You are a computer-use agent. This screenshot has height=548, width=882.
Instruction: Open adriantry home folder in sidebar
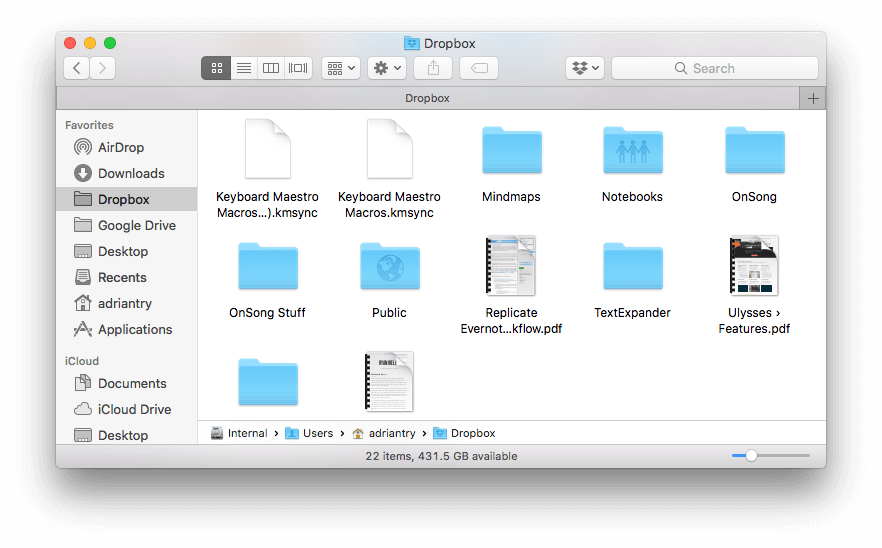[127, 303]
